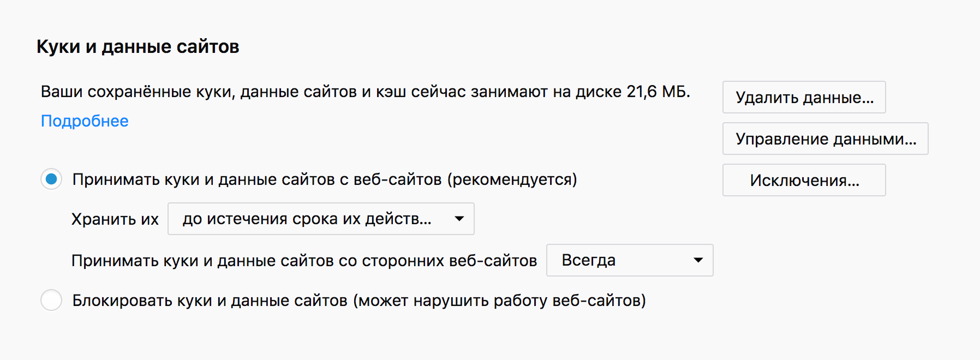The image size is (980, 360).
Task: Click the "до истечения срока их действ…" value text
Action: (x=307, y=219)
